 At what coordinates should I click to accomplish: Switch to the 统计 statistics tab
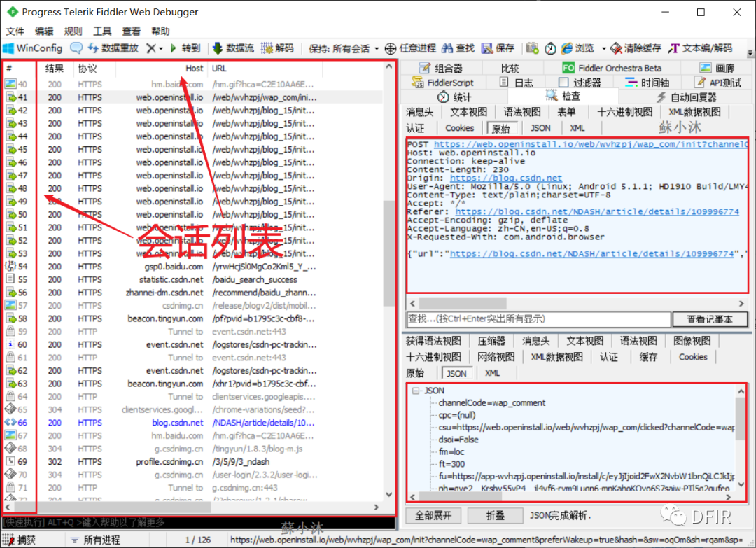[454, 97]
